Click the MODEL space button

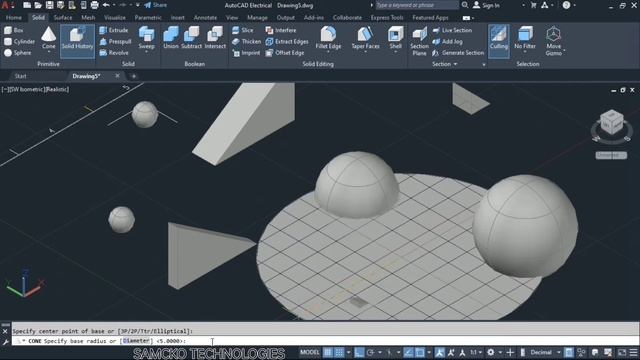(310, 352)
